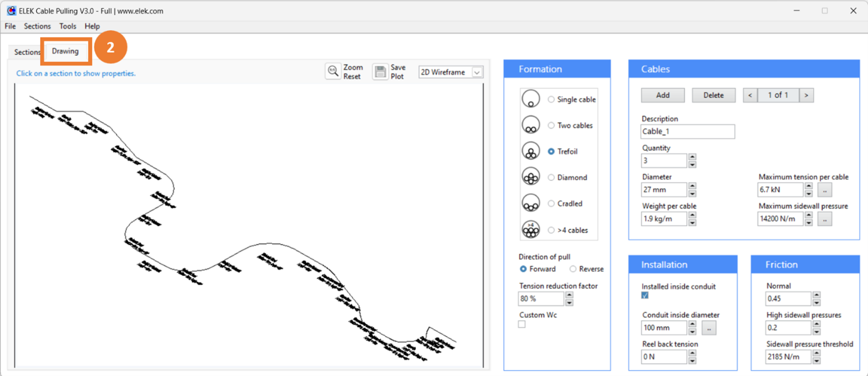Increase Quantity using the up stepper arrow
The image size is (868, 376).
coord(691,158)
